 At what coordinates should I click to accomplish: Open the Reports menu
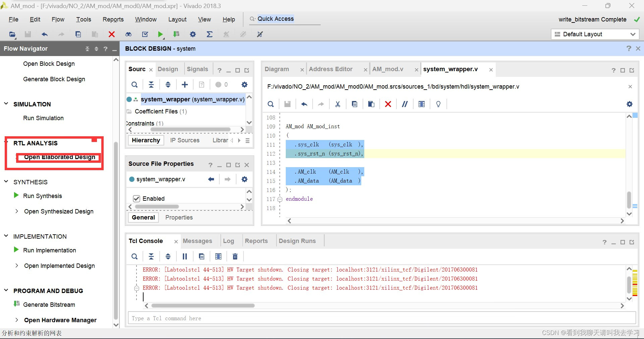[x=113, y=19]
